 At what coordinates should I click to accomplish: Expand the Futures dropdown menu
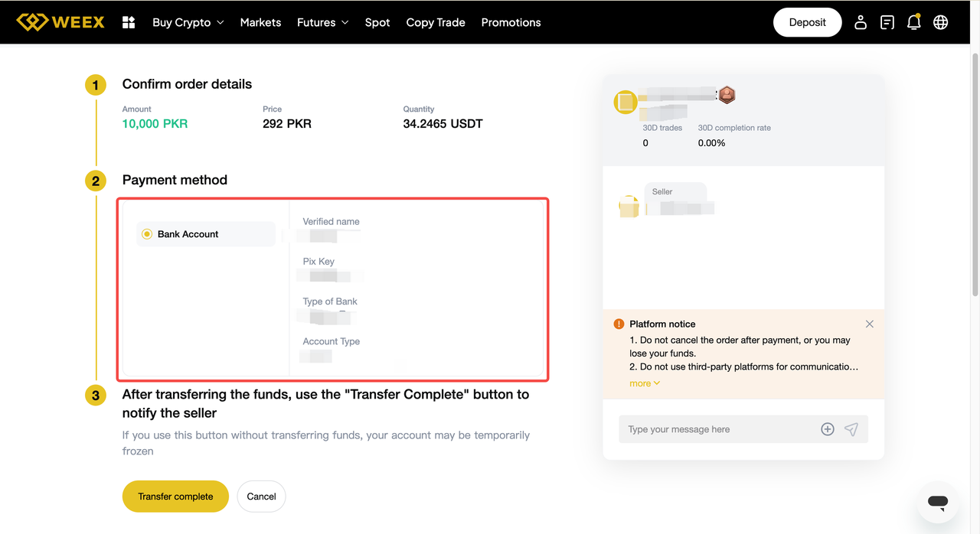[x=322, y=22]
